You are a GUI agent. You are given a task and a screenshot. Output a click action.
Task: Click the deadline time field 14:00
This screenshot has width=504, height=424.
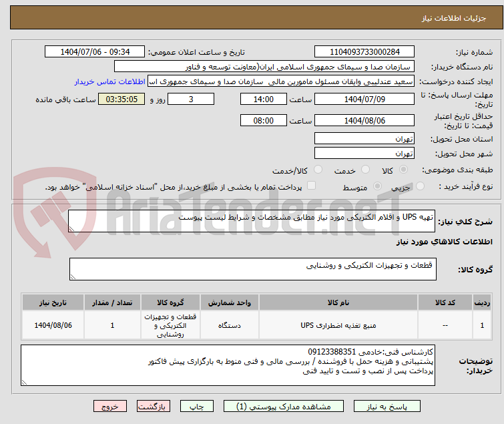point(263,99)
